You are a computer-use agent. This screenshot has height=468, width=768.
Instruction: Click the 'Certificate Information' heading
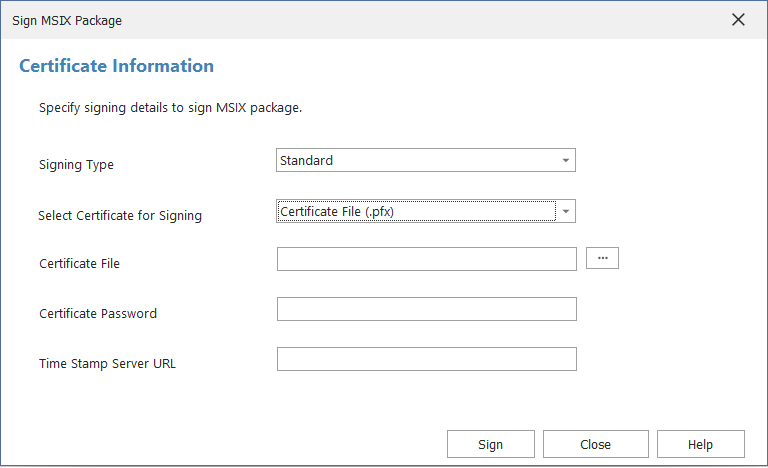(x=116, y=66)
